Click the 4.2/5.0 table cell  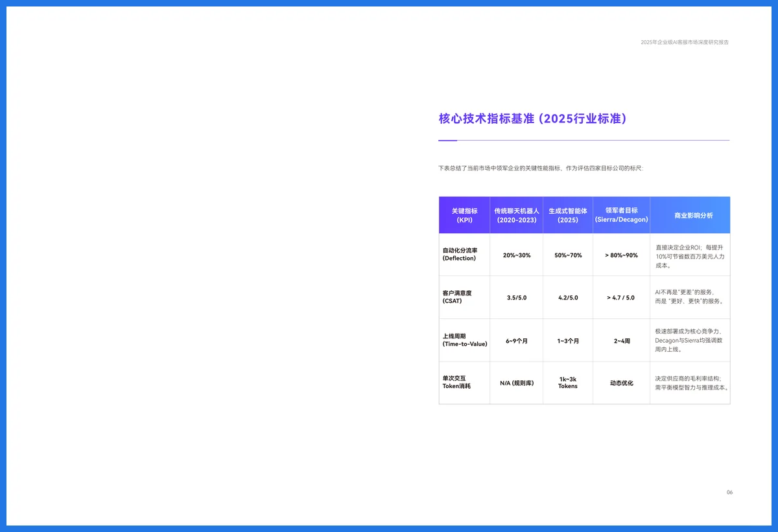pos(567,297)
